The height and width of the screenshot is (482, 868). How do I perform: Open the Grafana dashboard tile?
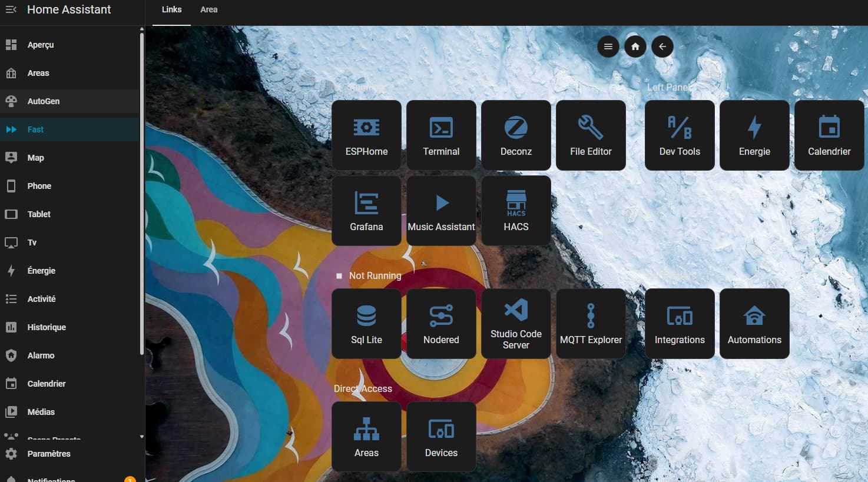(x=366, y=211)
